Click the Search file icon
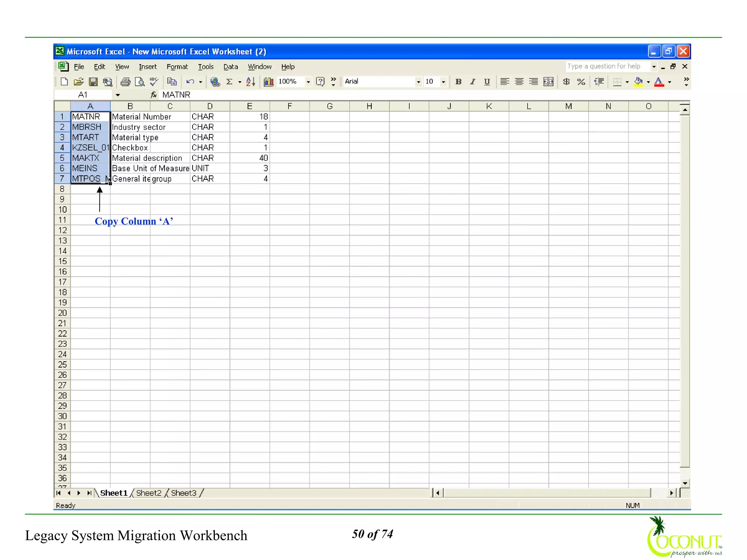This screenshot has width=747, height=560. (x=108, y=82)
